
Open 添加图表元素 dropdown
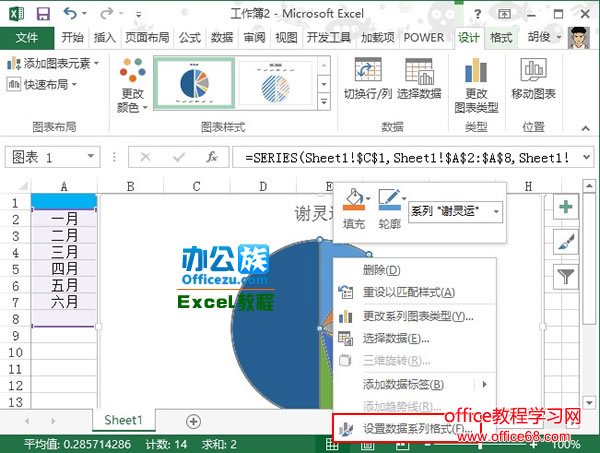tap(53, 64)
